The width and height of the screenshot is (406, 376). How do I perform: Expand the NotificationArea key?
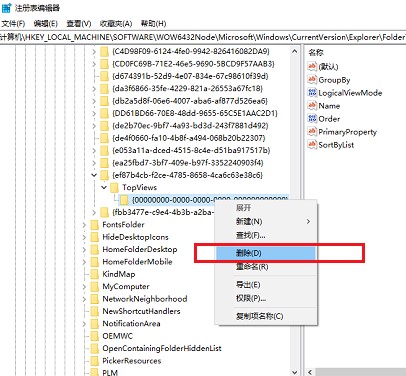[84, 323]
